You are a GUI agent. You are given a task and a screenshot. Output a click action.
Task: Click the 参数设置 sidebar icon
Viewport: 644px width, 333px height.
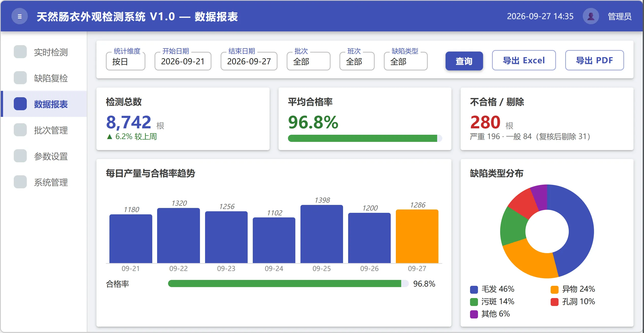[20, 156]
